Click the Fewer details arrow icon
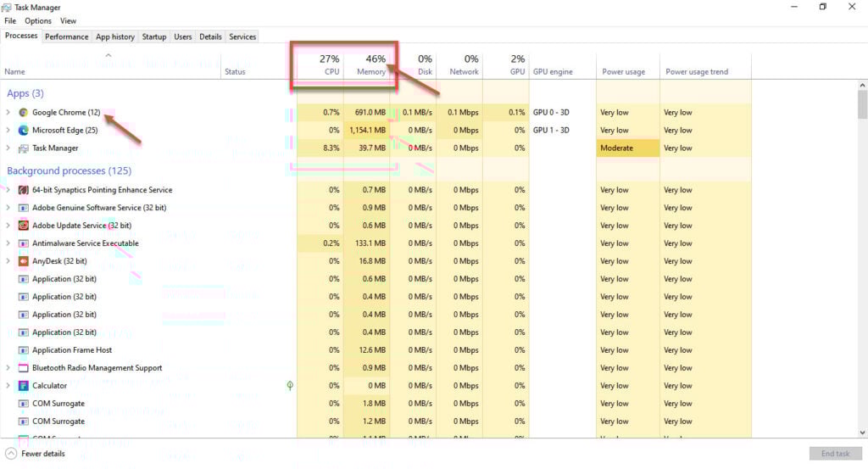Image resolution: width=868 pixels, height=469 pixels. [11, 454]
